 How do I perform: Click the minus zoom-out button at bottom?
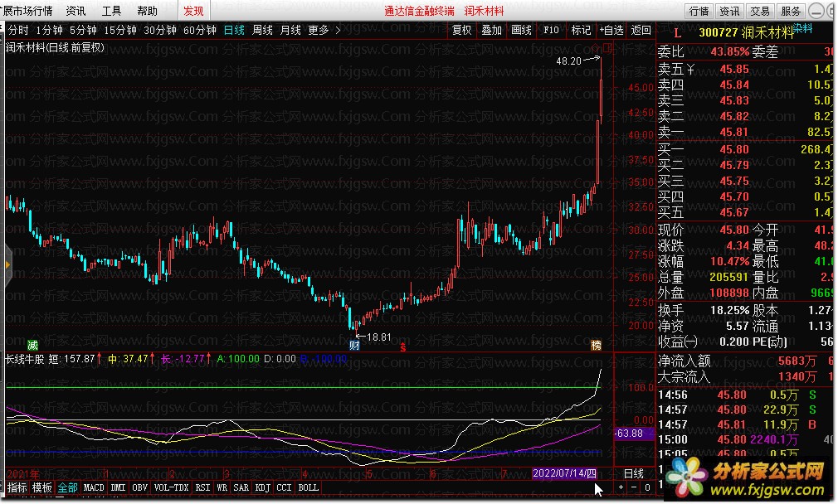(x=634, y=487)
